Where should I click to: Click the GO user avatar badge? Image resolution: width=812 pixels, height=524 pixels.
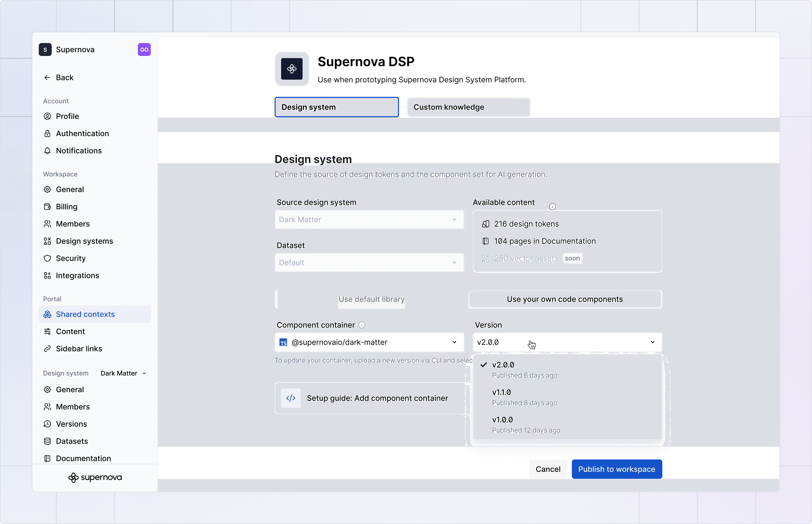click(x=144, y=50)
